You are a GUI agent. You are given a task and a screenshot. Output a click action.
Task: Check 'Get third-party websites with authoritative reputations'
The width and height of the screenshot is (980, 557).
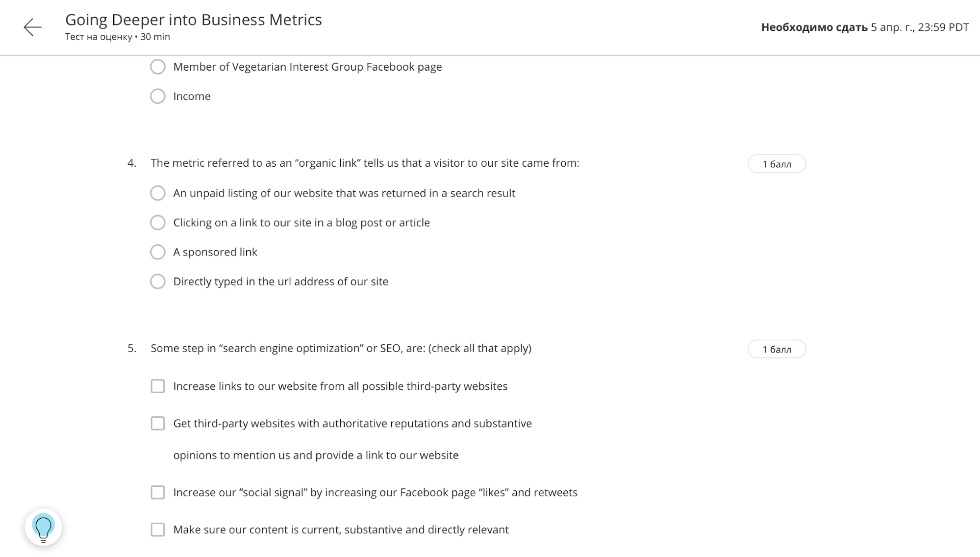coord(157,424)
